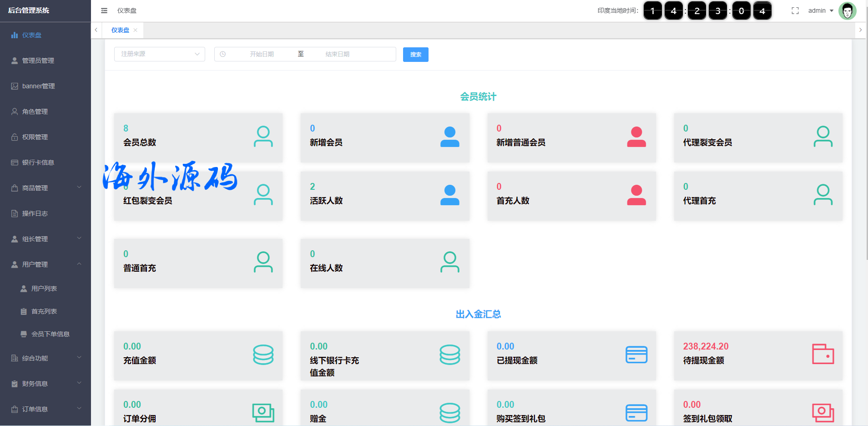Click user icon on 会员总数 card
This screenshot has width=868, height=426.
pos(263,137)
